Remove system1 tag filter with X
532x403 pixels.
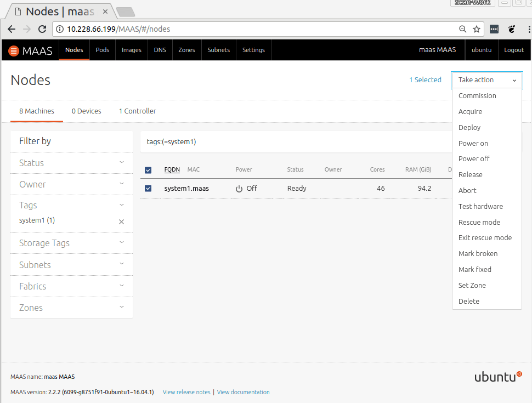pyautogui.click(x=121, y=222)
